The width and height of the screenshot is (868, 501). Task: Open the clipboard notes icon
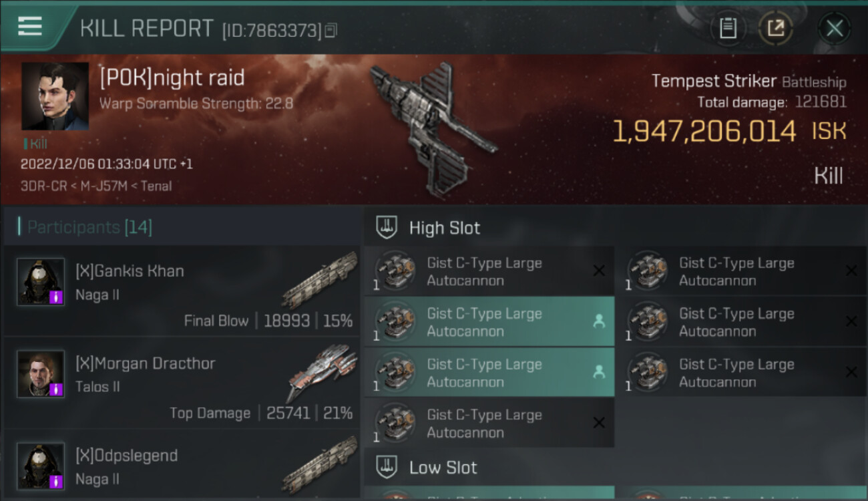click(x=728, y=28)
